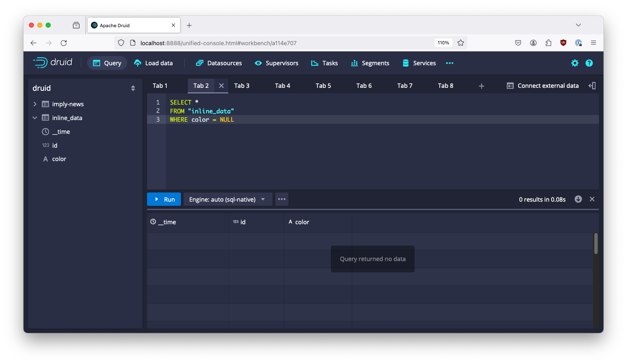
Task: Open the help question mark menu
Action: (589, 63)
